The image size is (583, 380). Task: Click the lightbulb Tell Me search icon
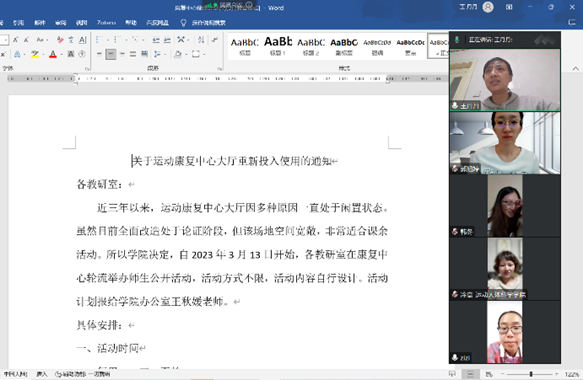click(x=183, y=23)
